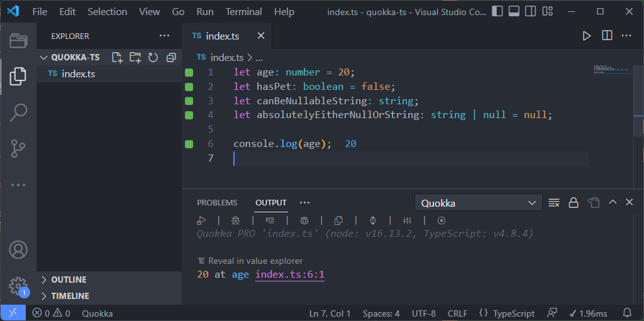Open the Terminal menu
Screen dimensions: 644x321
(x=243, y=11)
